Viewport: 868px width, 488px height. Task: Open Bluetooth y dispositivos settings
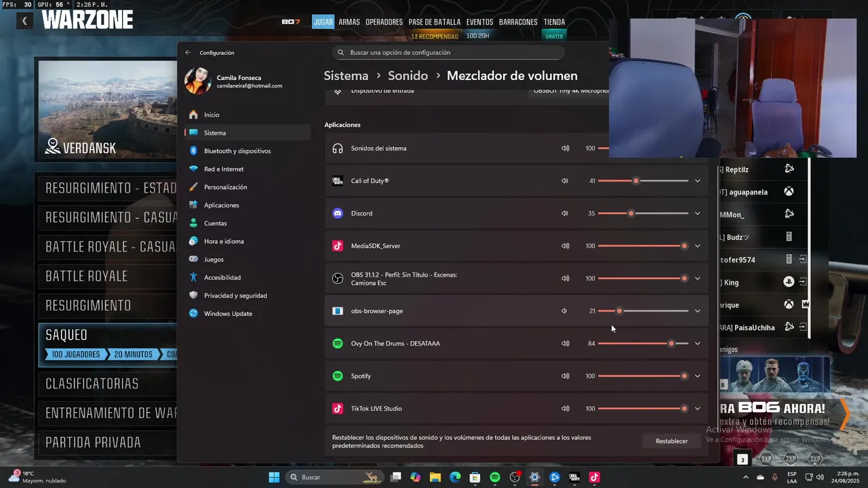click(248, 151)
